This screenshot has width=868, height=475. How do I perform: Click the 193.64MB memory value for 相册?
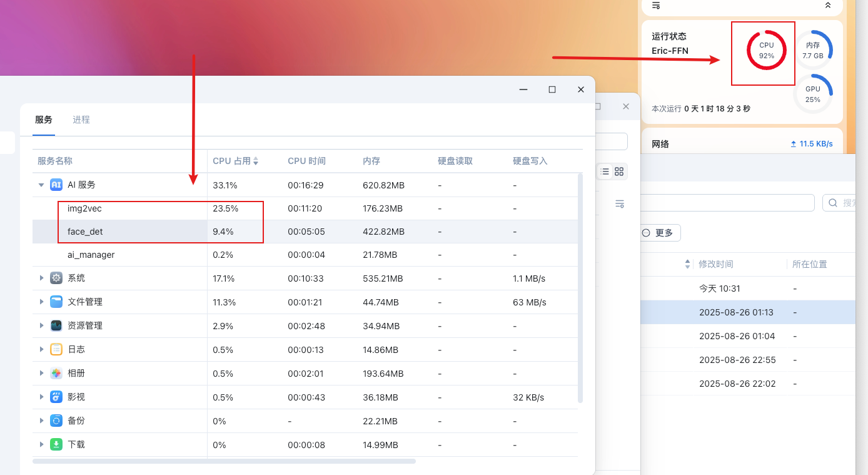click(383, 374)
